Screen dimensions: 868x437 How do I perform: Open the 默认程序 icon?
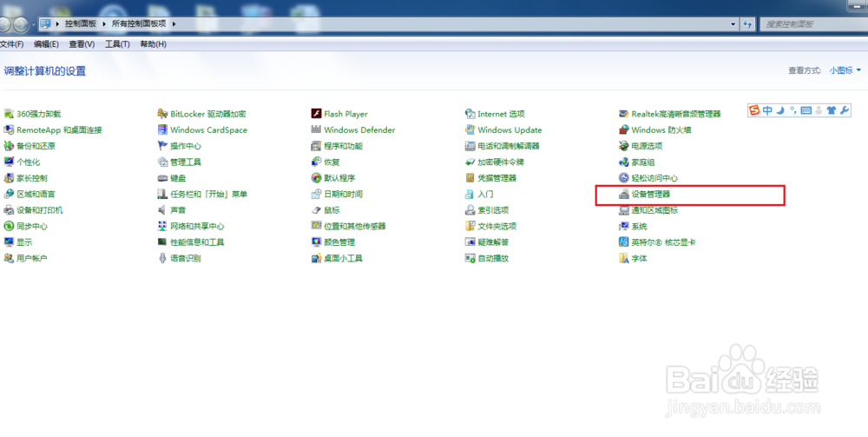(x=316, y=178)
